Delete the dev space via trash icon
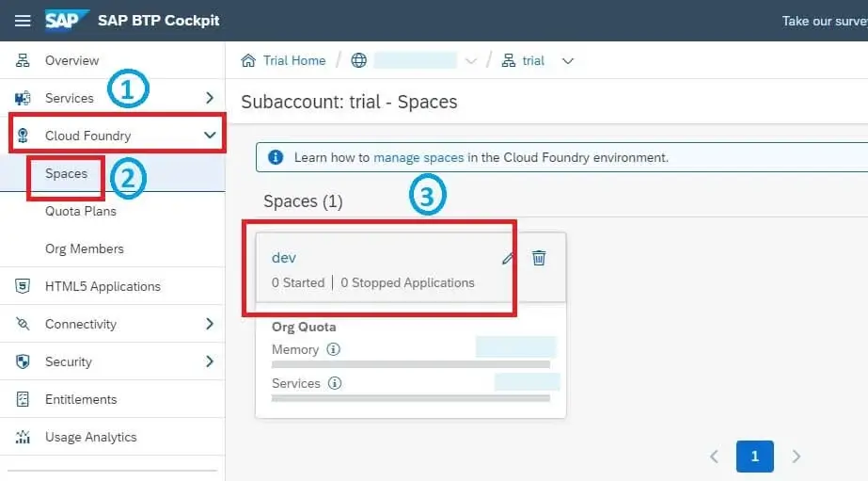Screen dimensions: 868x481 point(539,258)
